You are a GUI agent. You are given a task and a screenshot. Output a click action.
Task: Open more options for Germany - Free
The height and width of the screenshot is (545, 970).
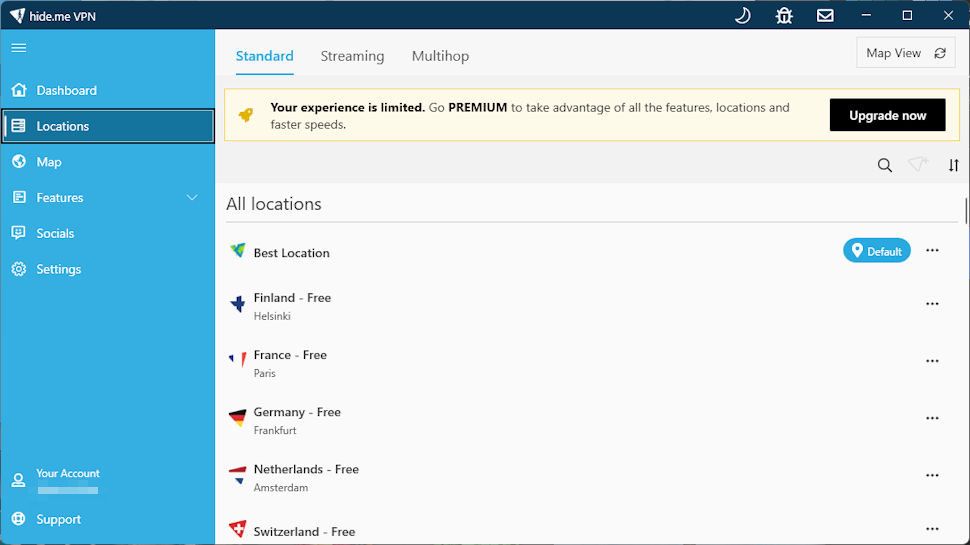932,418
